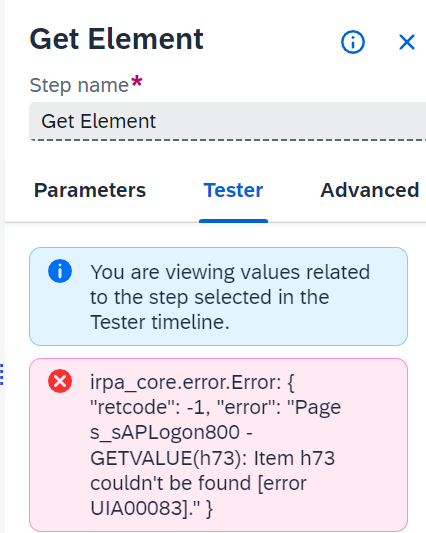Click the red error icon in the error box

(x=60, y=381)
